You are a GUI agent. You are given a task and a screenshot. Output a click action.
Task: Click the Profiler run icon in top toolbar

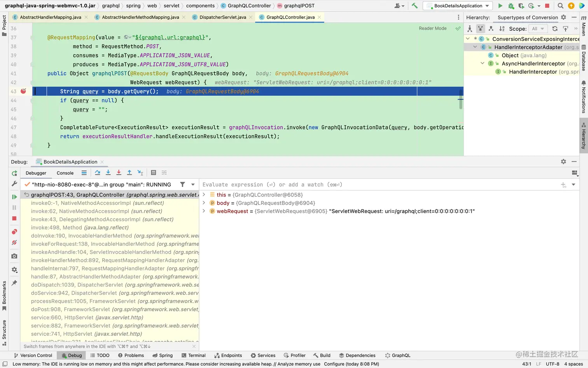click(x=531, y=6)
